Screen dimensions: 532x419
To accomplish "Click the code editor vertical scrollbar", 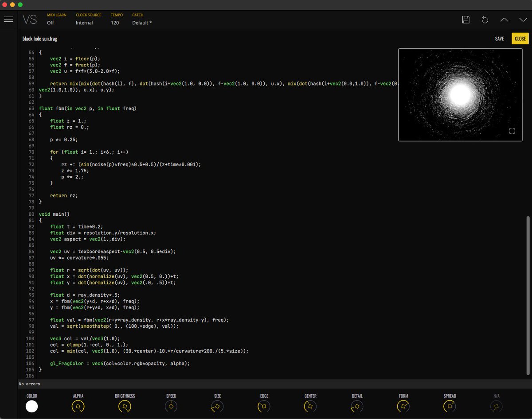I will [x=528, y=295].
